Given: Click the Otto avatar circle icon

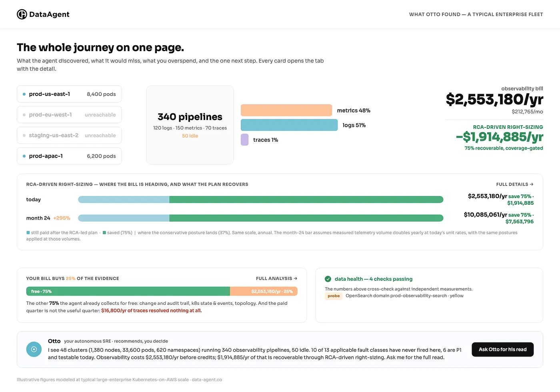Looking at the screenshot, I should click(34, 349).
